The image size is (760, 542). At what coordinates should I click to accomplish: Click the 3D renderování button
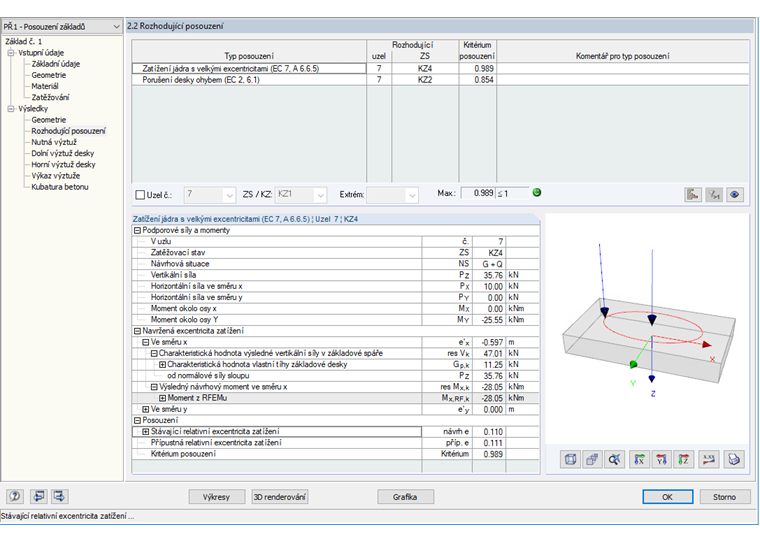(x=280, y=496)
